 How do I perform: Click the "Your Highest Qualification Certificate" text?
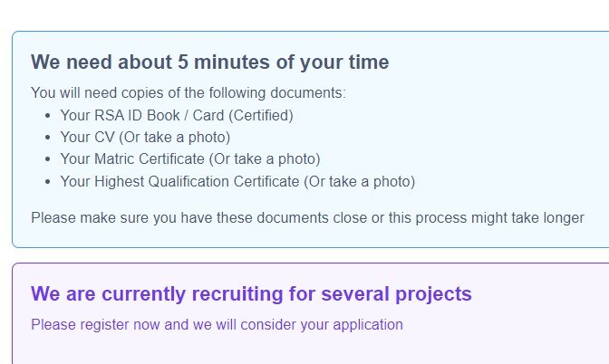(x=179, y=182)
